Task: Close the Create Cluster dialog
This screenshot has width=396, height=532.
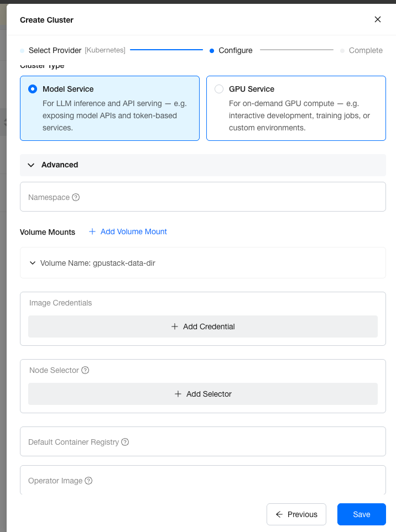Action: 378,20
